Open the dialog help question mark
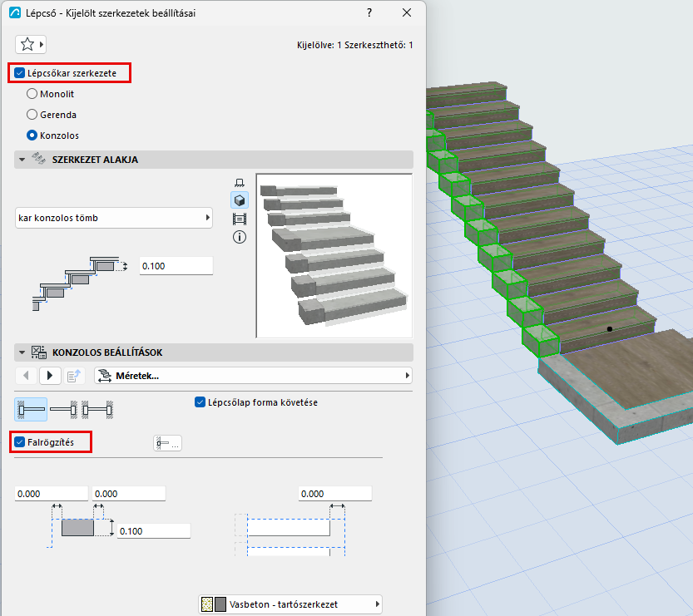This screenshot has width=693, height=616. pos(369,12)
